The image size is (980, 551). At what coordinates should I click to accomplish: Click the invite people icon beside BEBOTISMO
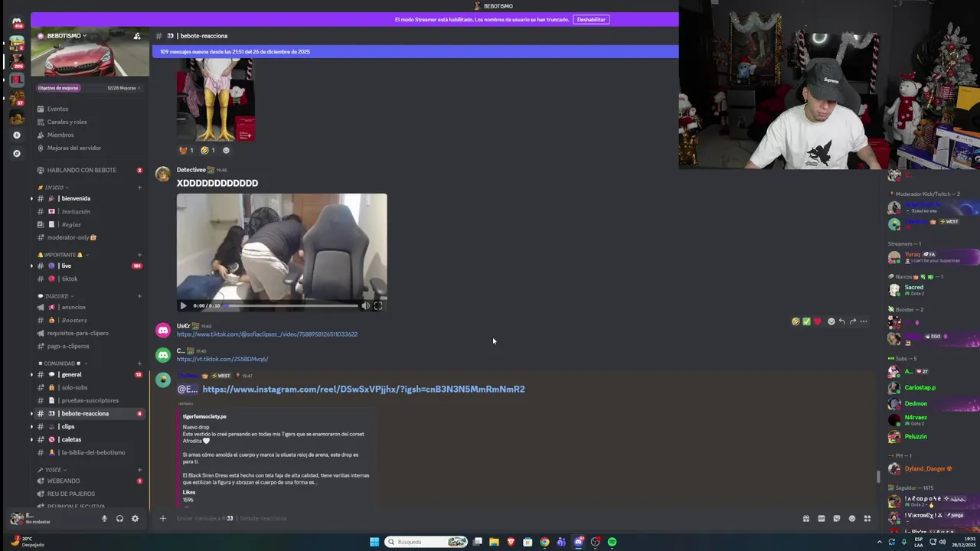[137, 36]
